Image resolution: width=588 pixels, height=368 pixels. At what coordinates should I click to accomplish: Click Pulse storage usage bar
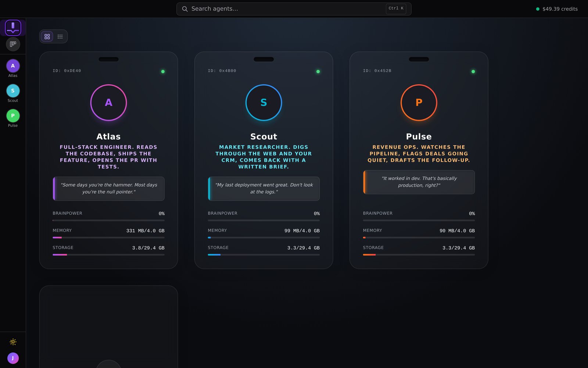419,255
